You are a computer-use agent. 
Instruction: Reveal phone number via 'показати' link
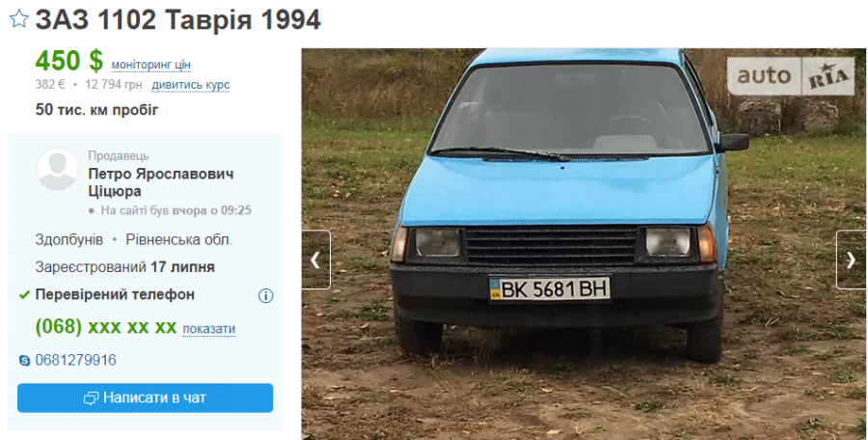[209, 329]
